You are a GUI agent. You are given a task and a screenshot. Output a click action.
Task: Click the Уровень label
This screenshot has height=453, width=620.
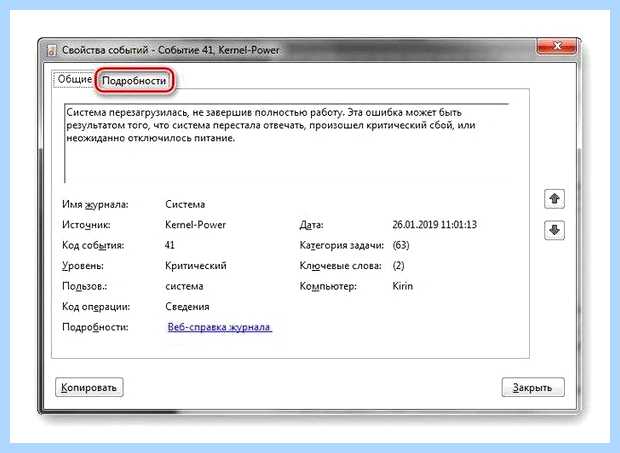tap(83, 266)
